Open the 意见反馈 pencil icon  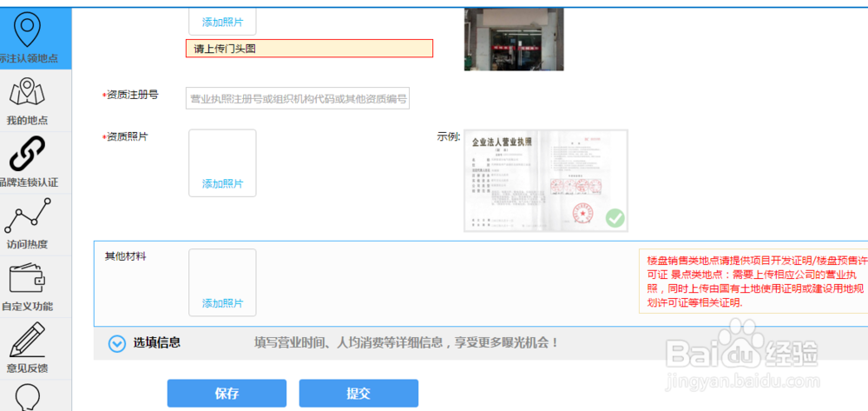pos(27,340)
